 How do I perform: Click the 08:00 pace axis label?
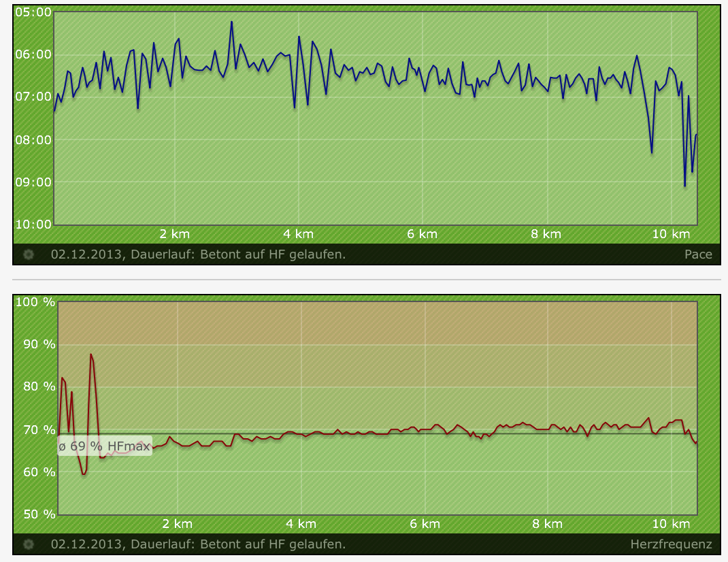33,139
